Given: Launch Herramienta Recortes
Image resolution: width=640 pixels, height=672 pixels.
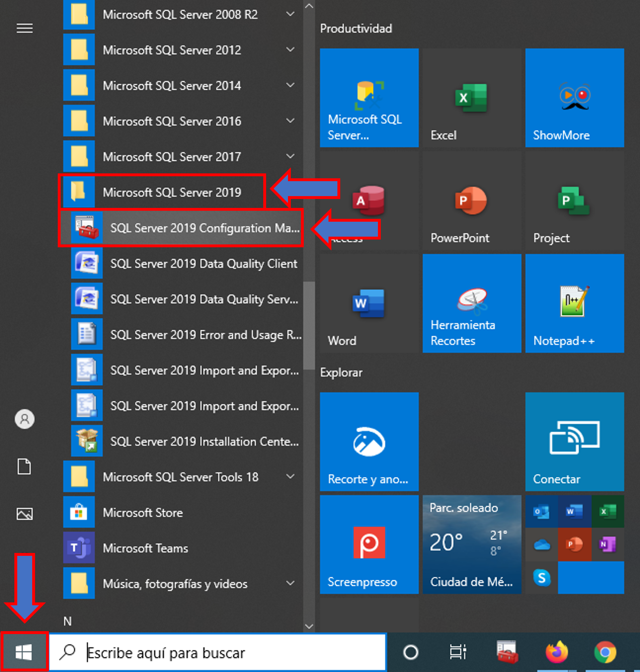Looking at the screenshot, I should pos(472,303).
